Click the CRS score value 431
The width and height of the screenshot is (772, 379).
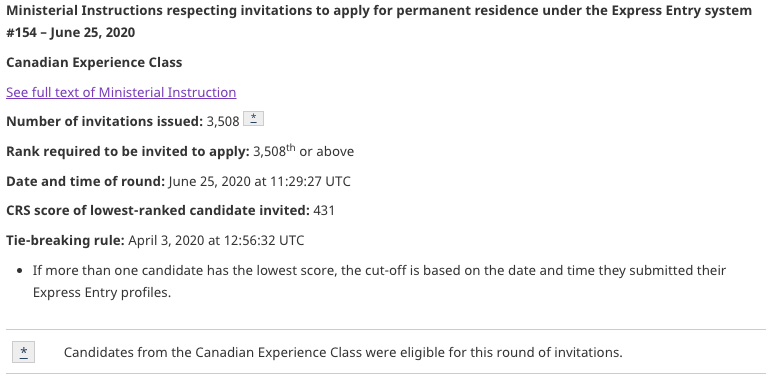324,211
